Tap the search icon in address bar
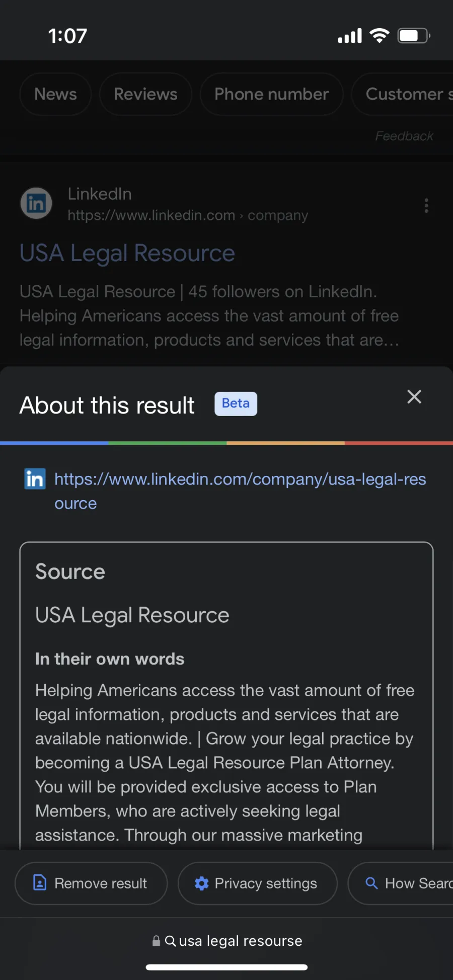The height and width of the screenshot is (980, 453). [171, 941]
